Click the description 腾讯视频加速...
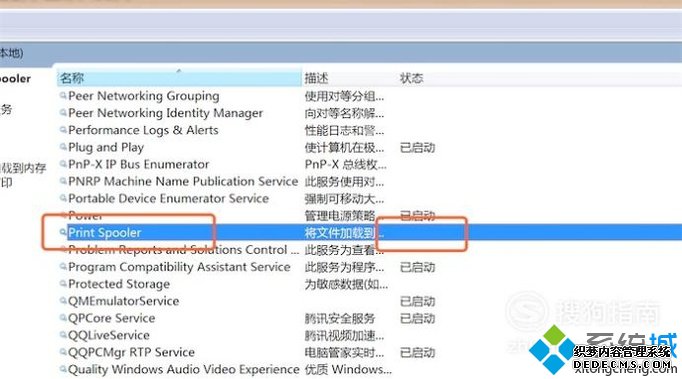This screenshot has height=379, width=682. [x=344, y=335]
